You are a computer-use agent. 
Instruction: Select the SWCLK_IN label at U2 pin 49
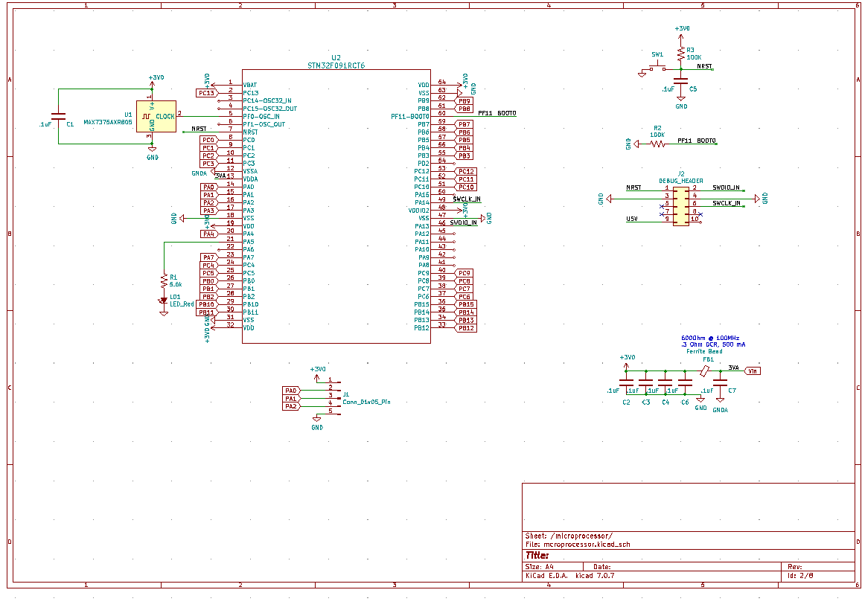click(467, 199)
